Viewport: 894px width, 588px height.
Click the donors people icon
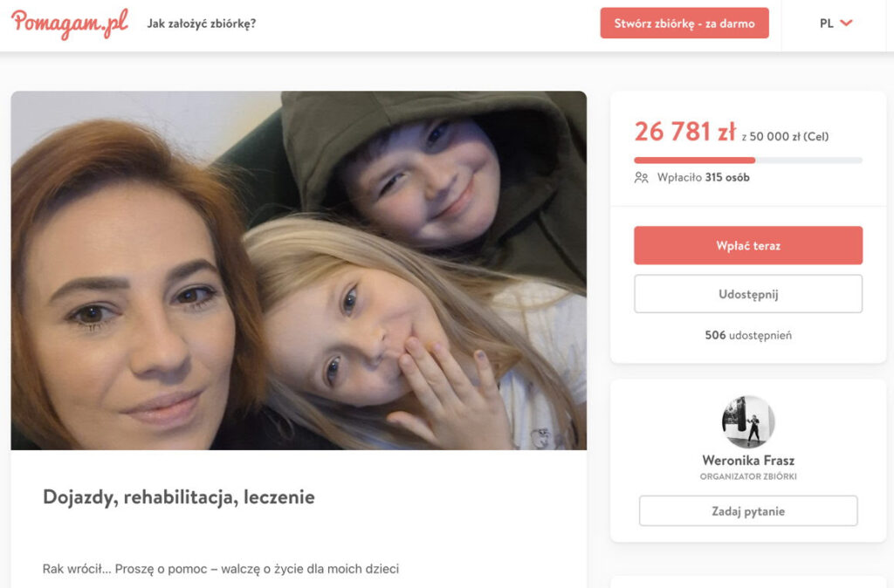[x=642, y=178]
